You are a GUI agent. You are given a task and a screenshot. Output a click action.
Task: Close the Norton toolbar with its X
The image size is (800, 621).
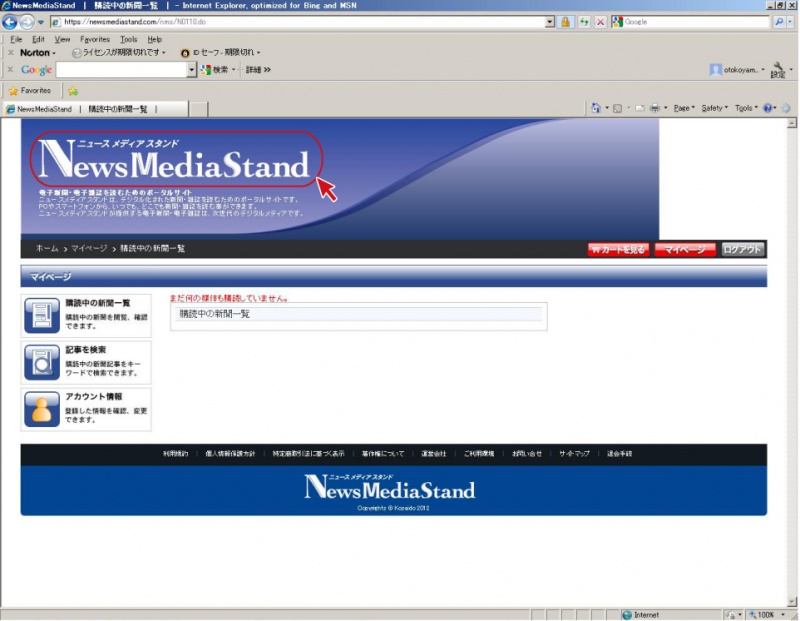click(x=10, y=53)
